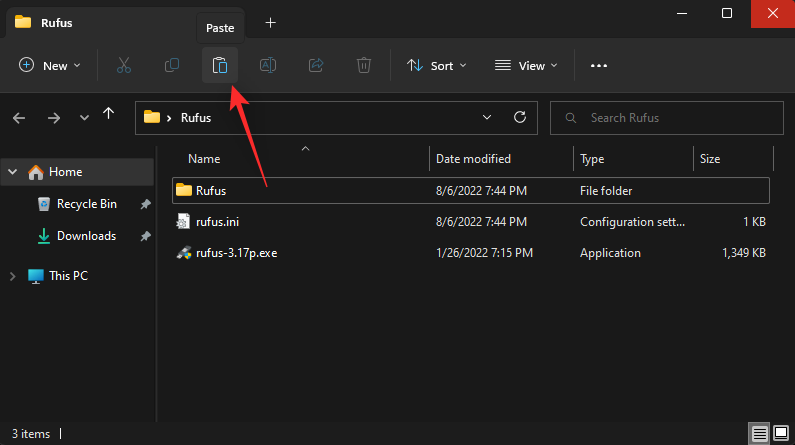Select the rufus-3.17p.exe file name
Screen dimensions: 795x445
click(236, 252)
